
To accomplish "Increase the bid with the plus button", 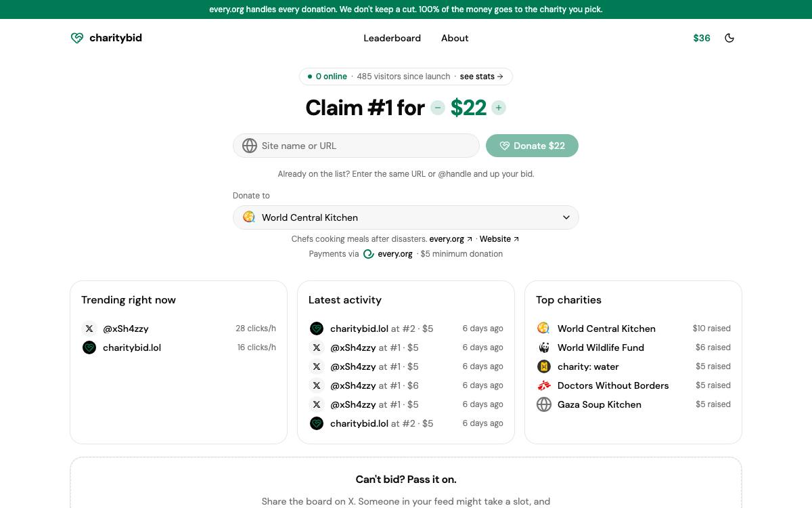I will (x=499, y=108).
